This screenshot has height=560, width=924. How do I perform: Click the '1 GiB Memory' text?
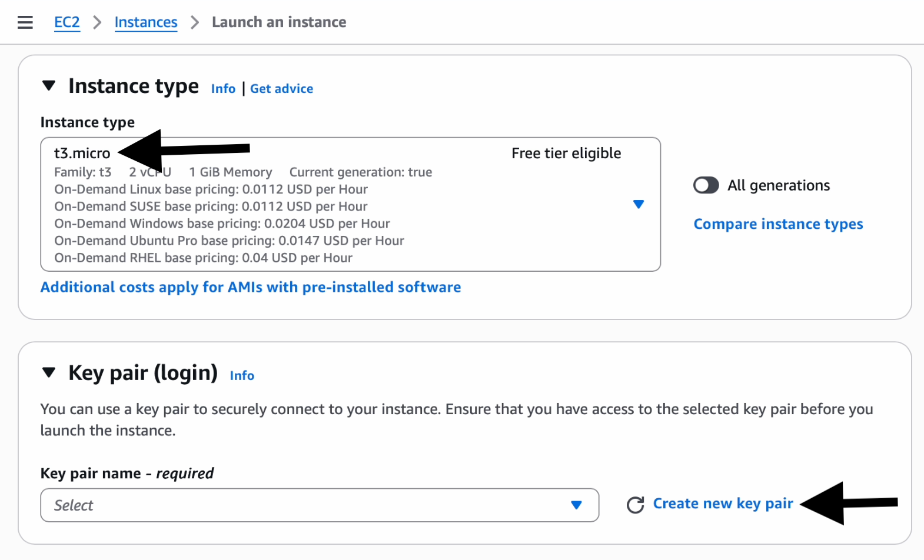tap(231, 172)
